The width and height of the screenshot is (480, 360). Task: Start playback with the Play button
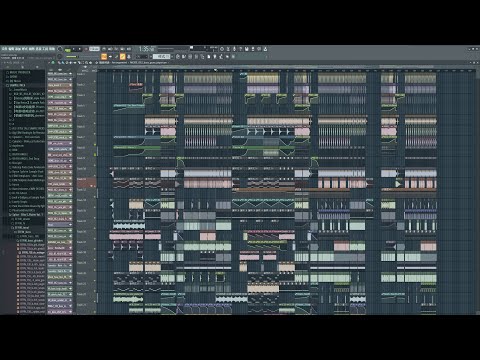click(x=73, y=49)
